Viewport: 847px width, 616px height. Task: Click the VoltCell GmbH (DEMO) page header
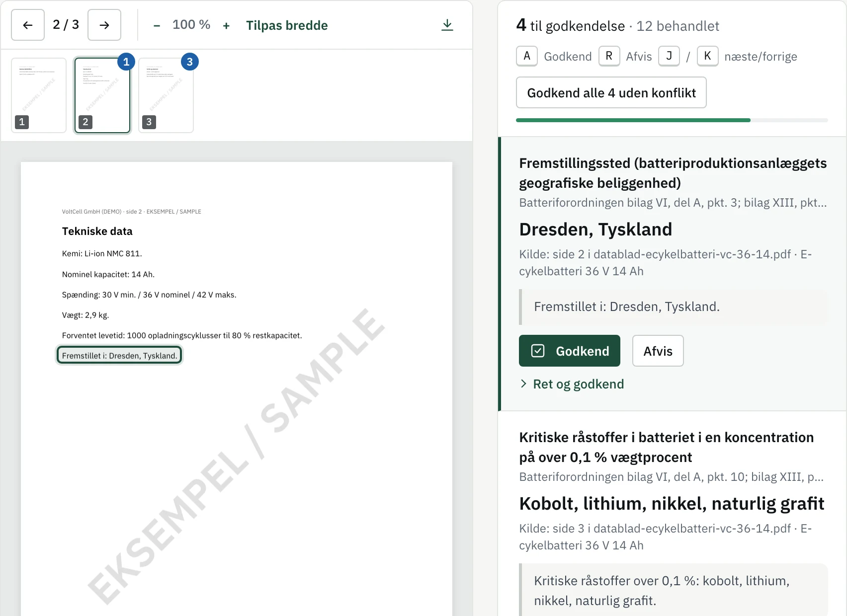[x=132, y=212]
